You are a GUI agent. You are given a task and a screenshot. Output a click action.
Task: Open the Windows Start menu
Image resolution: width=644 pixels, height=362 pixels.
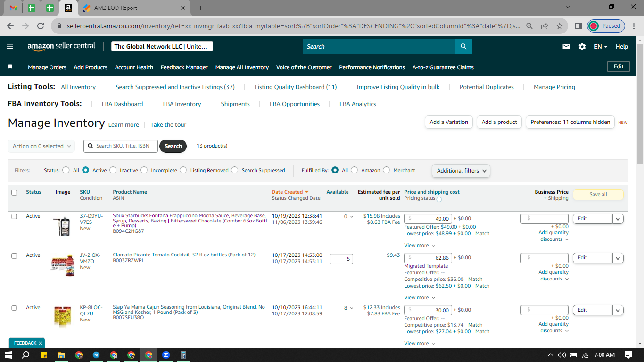tap(8, 355)
